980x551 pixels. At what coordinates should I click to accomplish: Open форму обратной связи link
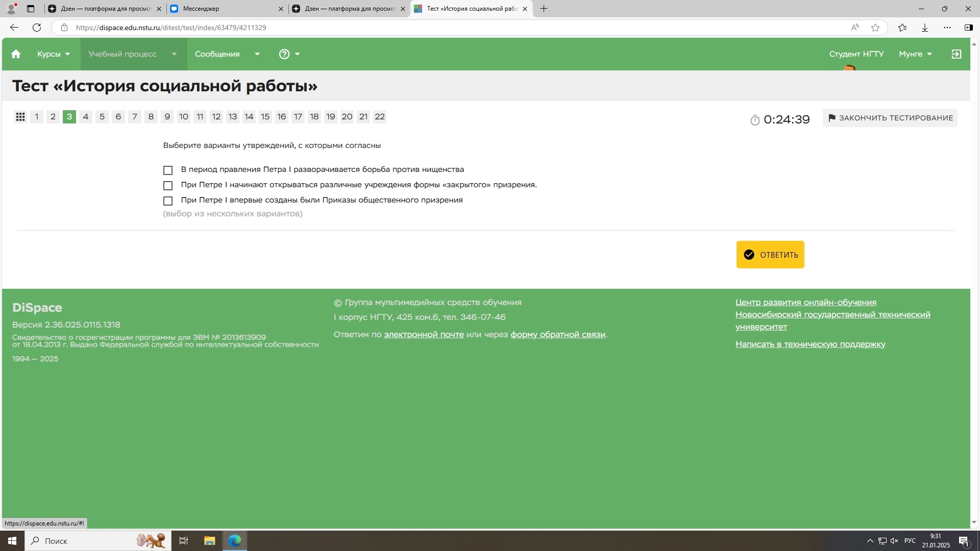[x=558, y=335]
